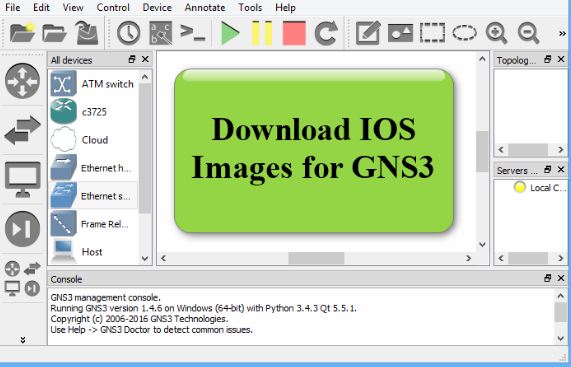
Task: Open the Control menu
Action: pyautogui.click(x=113, y=7)
